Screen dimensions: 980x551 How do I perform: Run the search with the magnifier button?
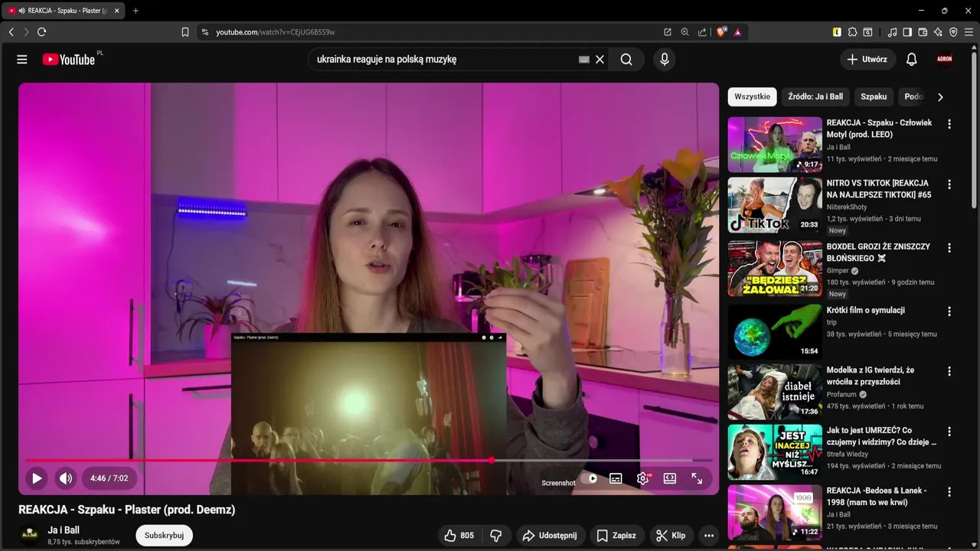coord(626,59)
